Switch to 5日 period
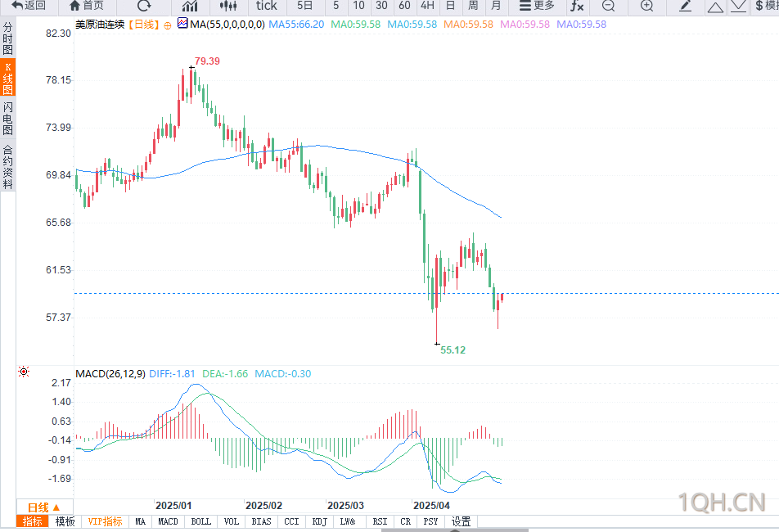The width and height of the screenshot is (779, 532). [305, 6]
